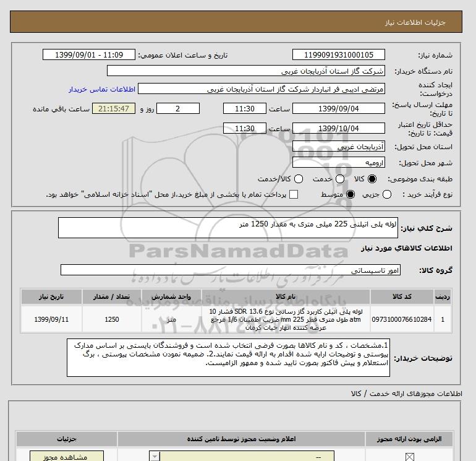Click the تعداد / مقدار column header

pos(111,296)
